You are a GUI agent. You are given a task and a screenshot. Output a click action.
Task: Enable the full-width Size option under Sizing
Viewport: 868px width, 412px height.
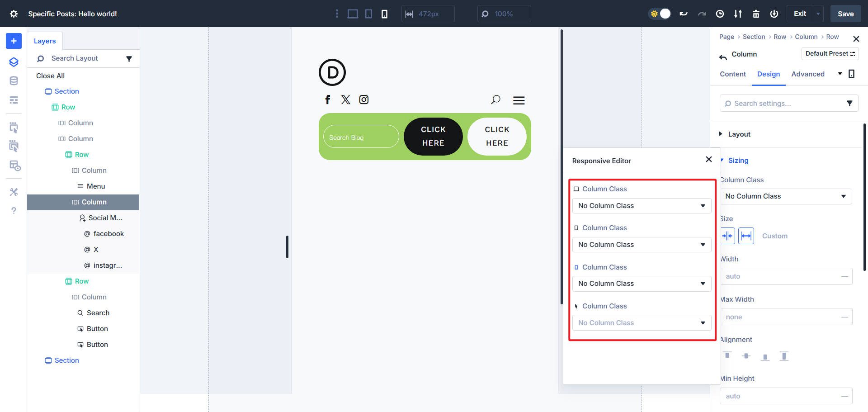click(x=746, y=236)
